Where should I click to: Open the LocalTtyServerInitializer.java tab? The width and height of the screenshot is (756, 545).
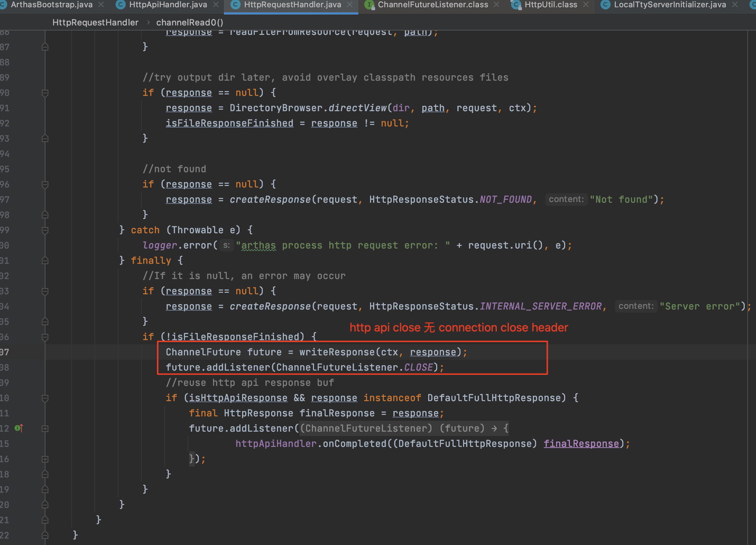pos(669,5)
